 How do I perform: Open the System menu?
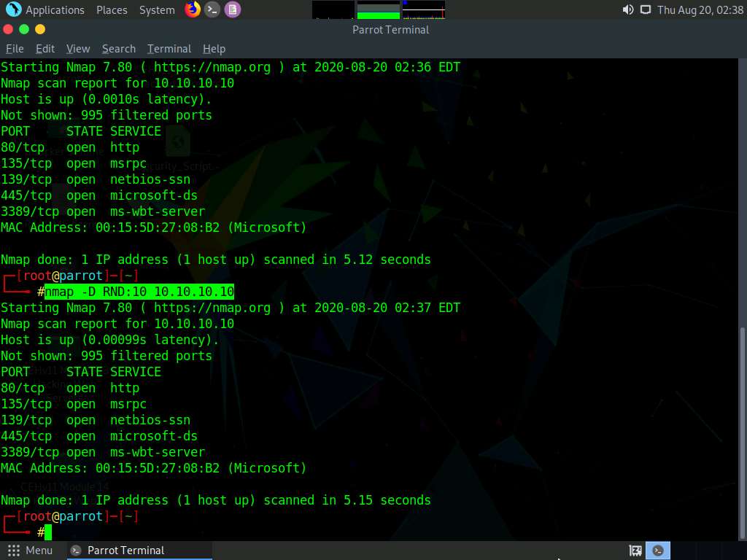[x=157, y=9]
